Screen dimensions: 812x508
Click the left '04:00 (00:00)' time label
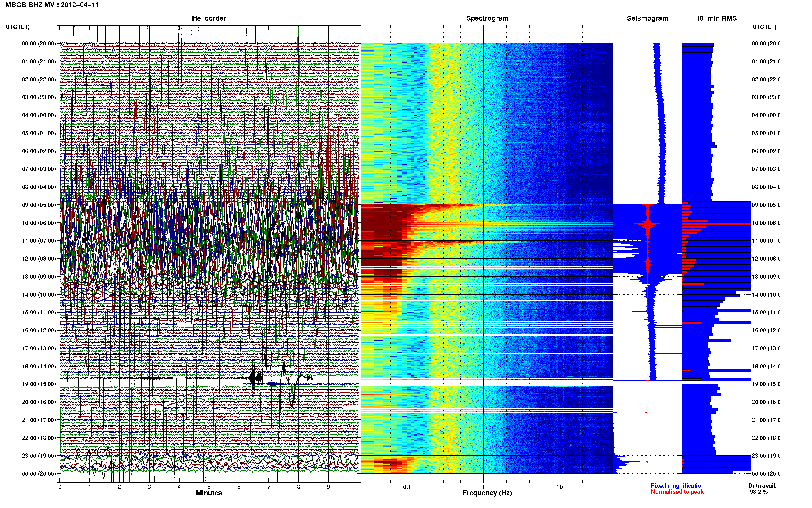(39, 115)
